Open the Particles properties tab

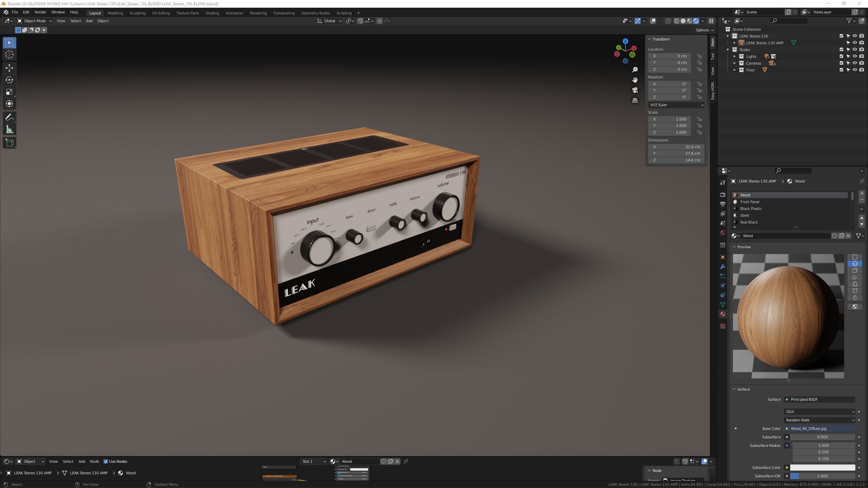[x=722, y=276]
